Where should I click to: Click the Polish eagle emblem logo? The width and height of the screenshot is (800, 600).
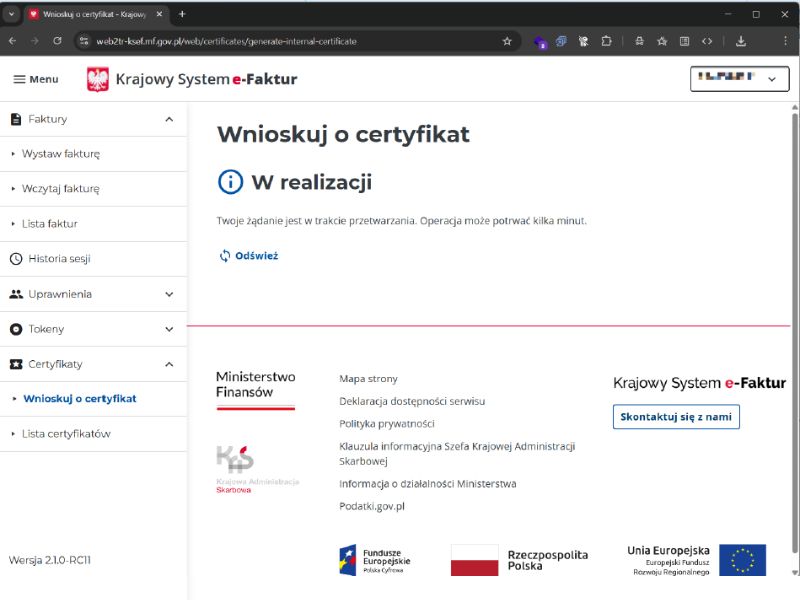98,79
